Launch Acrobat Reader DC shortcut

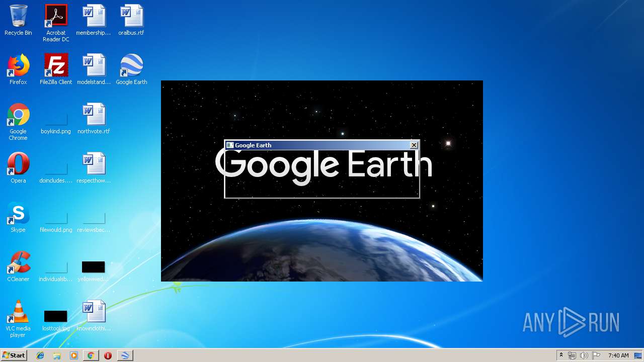click(56, 23)
